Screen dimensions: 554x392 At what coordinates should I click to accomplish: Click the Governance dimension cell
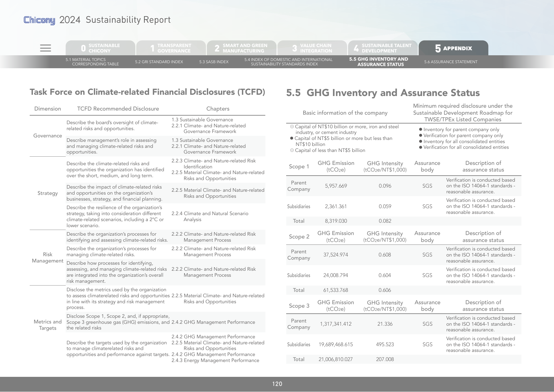(x=48, y=136)
